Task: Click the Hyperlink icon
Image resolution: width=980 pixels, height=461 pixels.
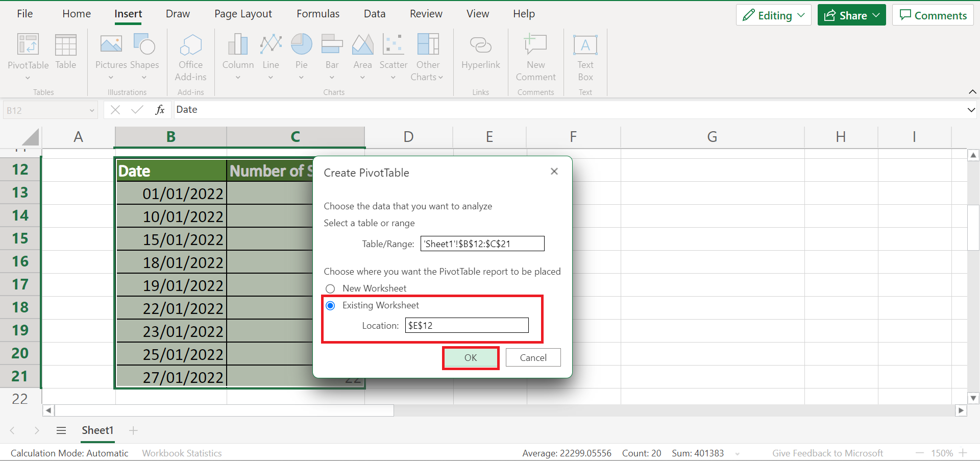Action: pyautogui.click(x=480, y=46)
